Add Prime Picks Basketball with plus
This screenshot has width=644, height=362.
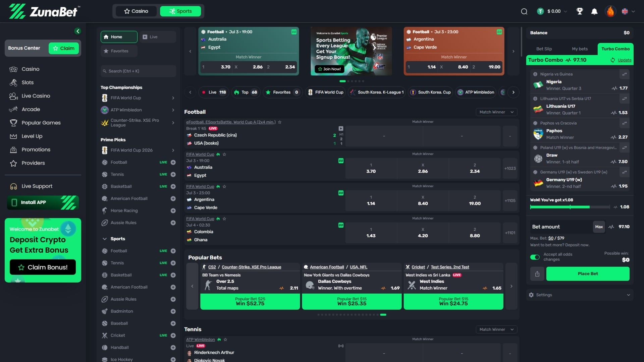point(173,186)
